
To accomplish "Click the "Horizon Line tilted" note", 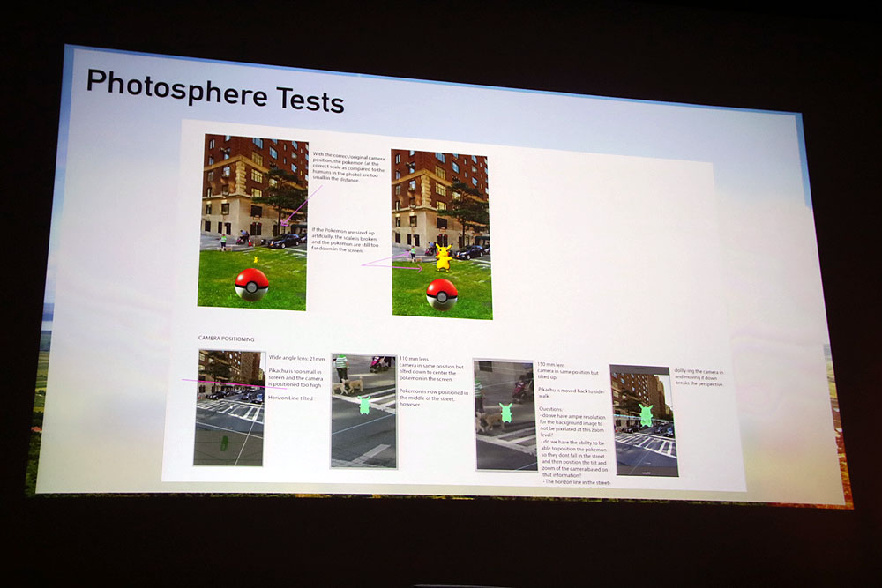I will click(290, 398).
